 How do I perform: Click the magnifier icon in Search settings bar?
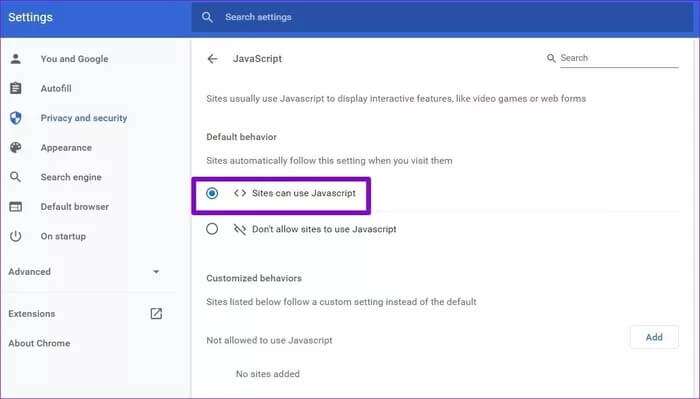[x=207, y=17]
